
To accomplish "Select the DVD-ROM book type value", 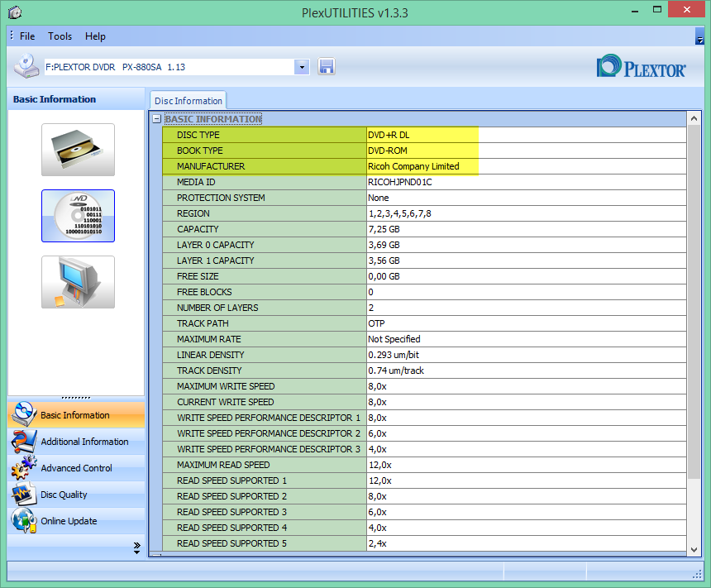I will click(x=388, y=151).
